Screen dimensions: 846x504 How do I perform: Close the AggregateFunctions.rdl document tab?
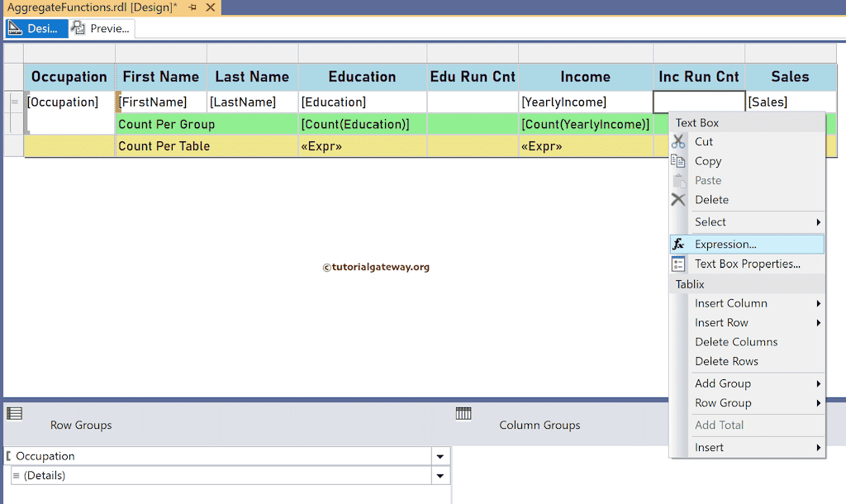(211, 7)
